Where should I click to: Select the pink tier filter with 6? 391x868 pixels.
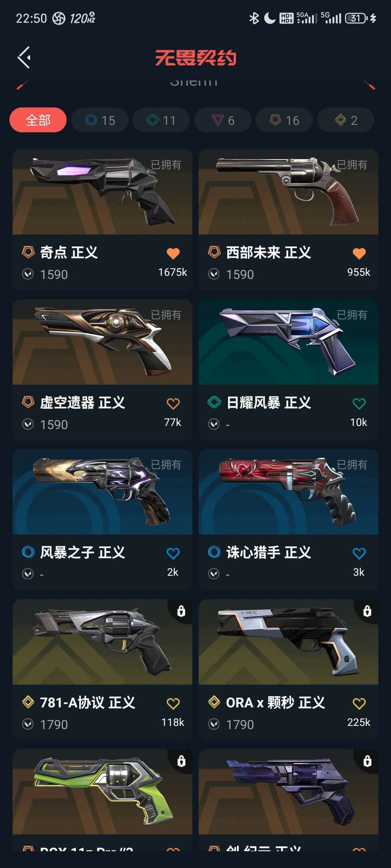pos(223,120)
